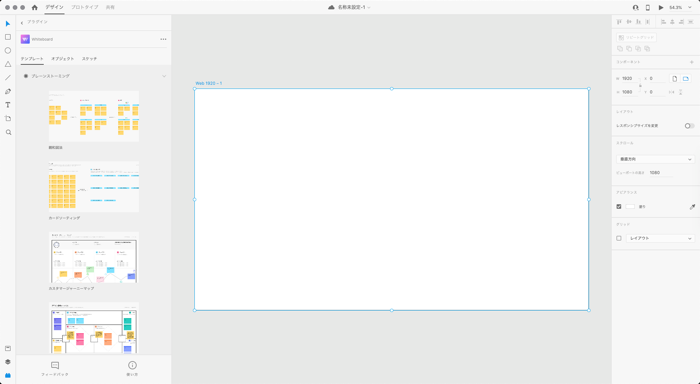Select the Pen tool
The width and height of the screenshot is (700, 384).
[8, 92]
